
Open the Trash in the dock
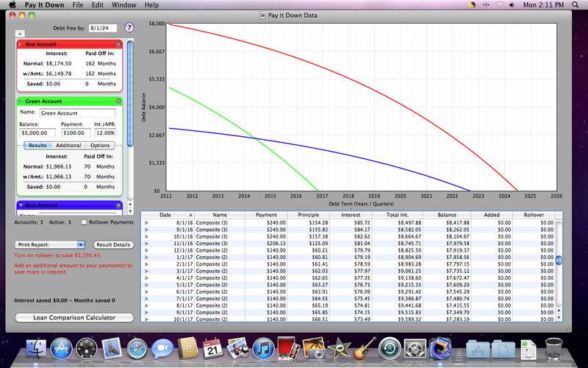coord(554,348)
